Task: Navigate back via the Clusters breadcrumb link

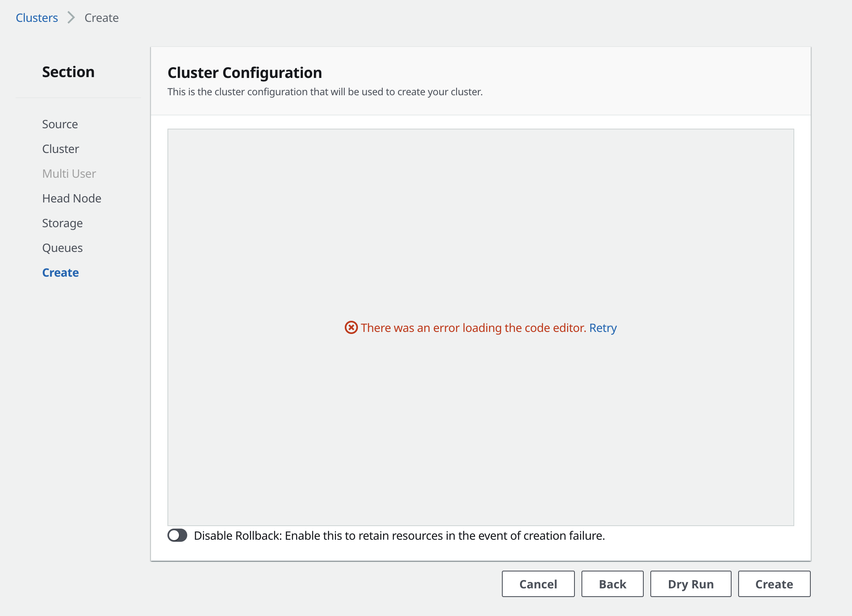Action: pyautogui.click(x=37, y=18)
